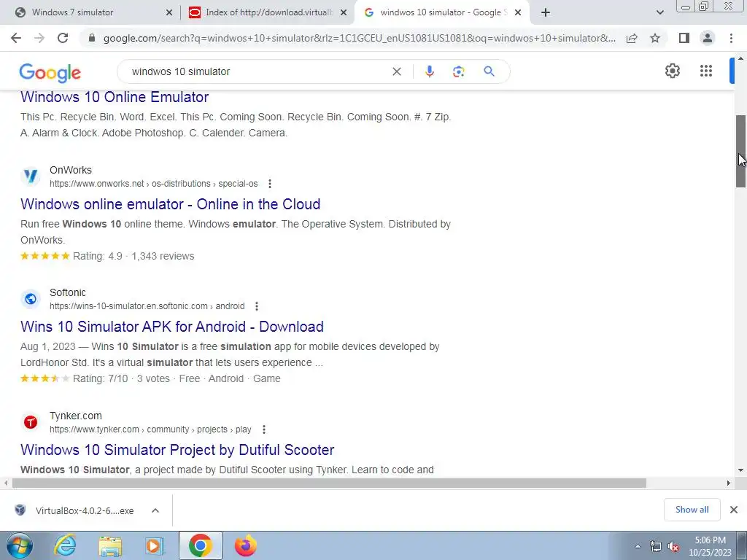Click the Show all downloads button
747x560 pixels.
692,510
